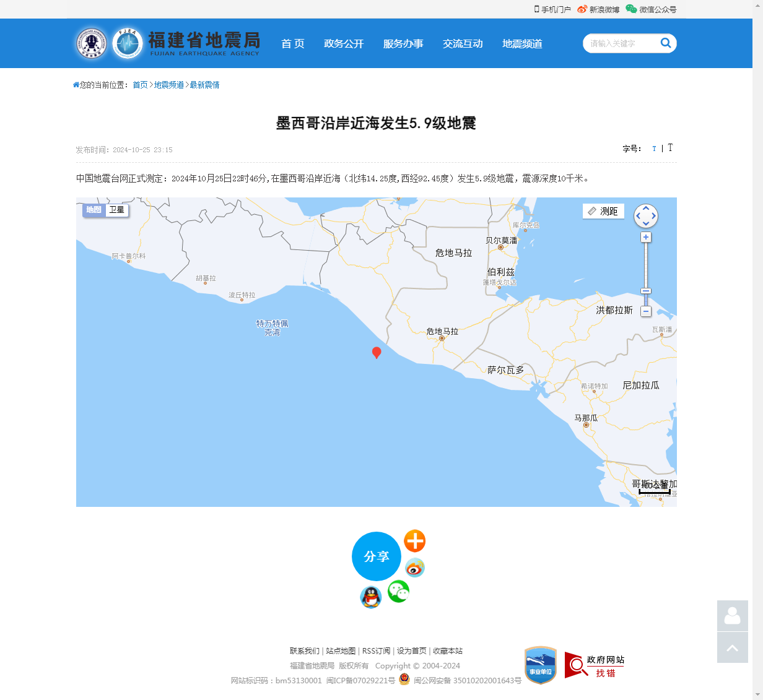The height and width of the screenshot is (700, 763).
Task: Open the 政务公开 navigation menu
Action: [344, 44]
